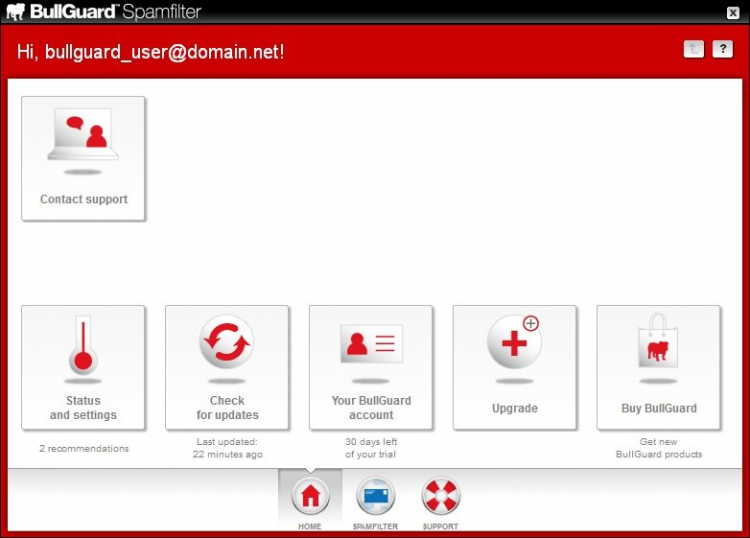
Task: Open the Contact support tile
Action: (x=83, y=159)
